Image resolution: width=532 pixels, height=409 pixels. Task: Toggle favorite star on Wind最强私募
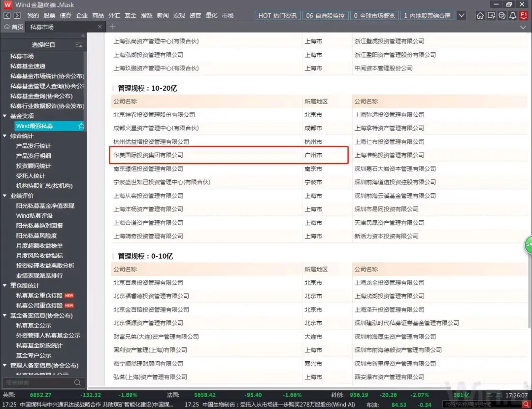coord(81,126)
